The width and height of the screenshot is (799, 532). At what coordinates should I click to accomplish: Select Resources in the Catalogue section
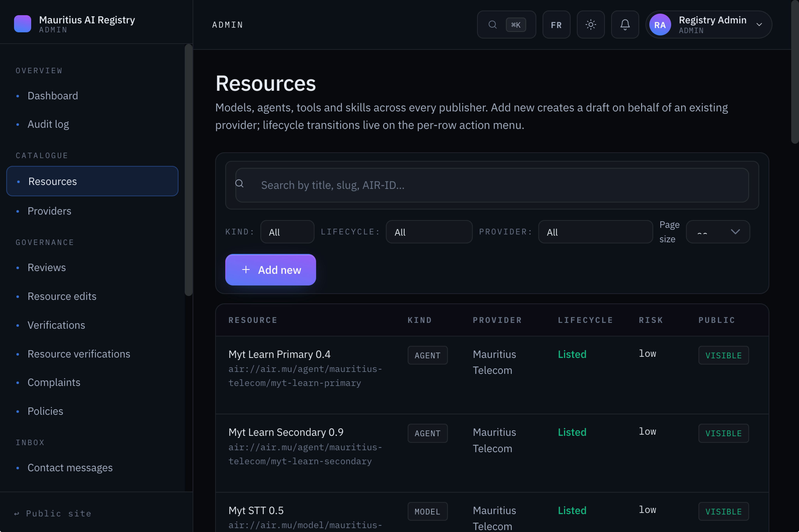pos(92,181)
